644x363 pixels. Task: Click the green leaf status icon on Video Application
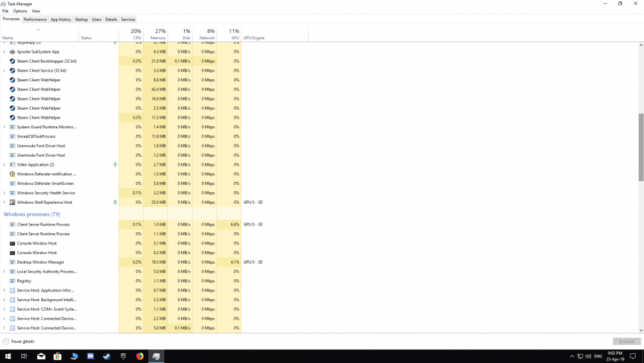pos(115,165)
